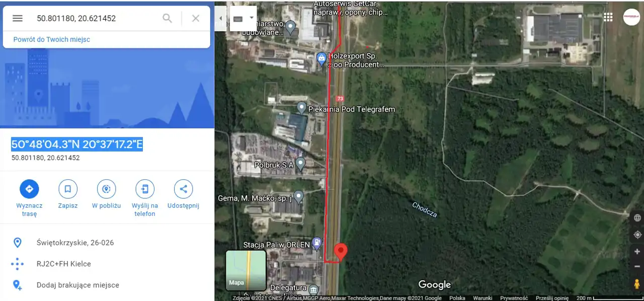
Task: Show your location button
Action: [x=637, y=235]
